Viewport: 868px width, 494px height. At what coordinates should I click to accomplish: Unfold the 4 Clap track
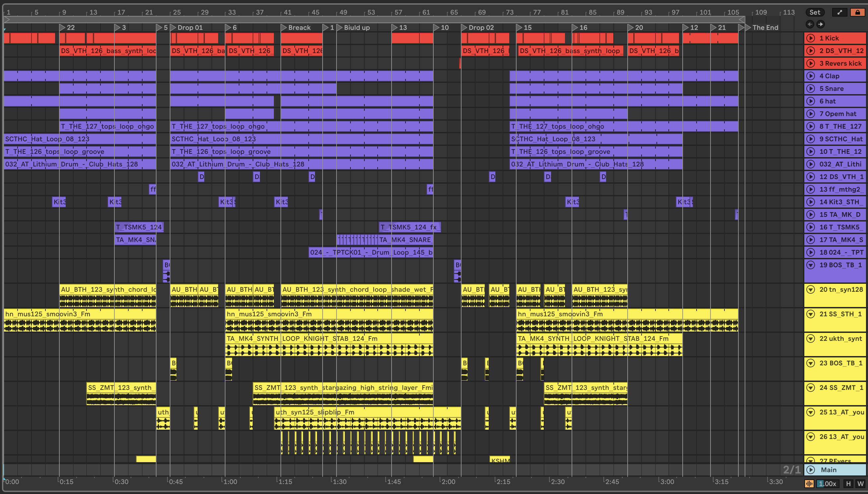(811, 76)
